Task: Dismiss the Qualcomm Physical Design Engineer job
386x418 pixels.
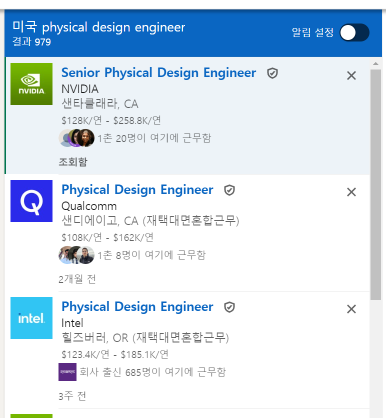Action: tap(351, 192)
